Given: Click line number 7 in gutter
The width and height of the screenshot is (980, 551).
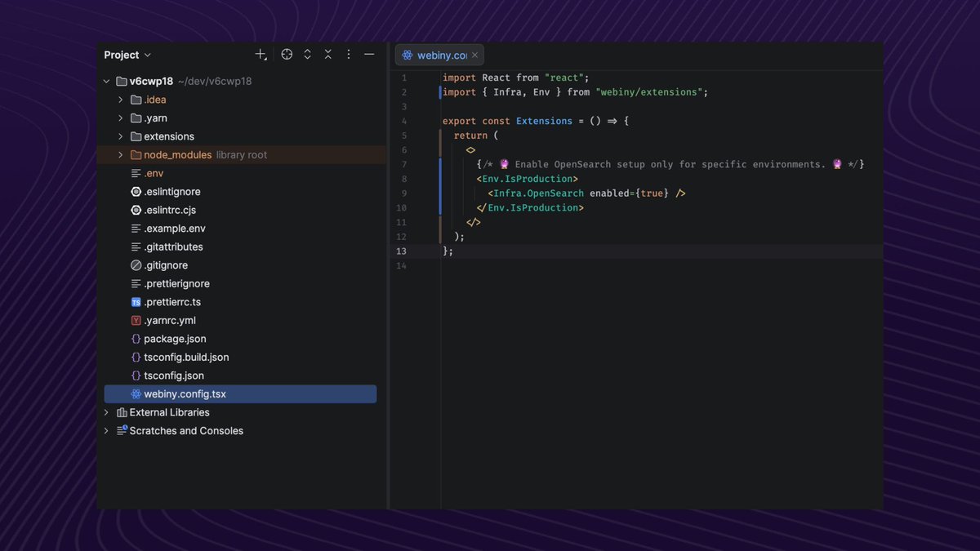Looking at the screenshot, I should click(x=404, y=164).
